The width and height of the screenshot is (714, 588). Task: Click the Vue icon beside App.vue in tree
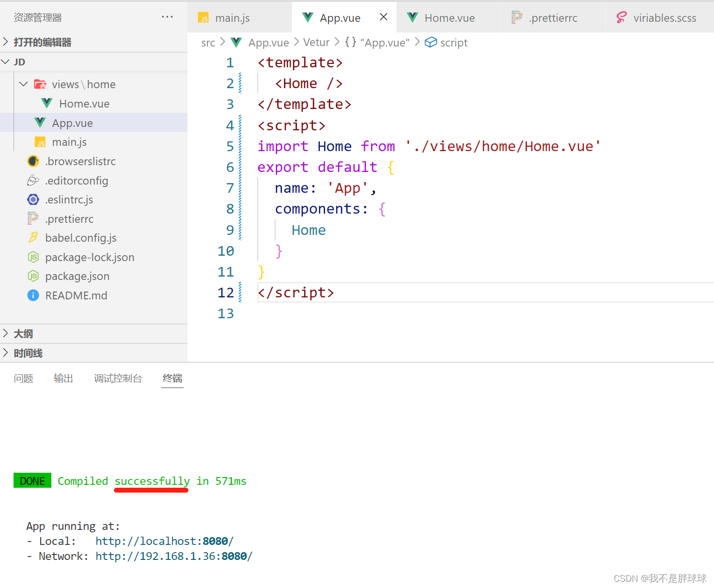[40, 123]
